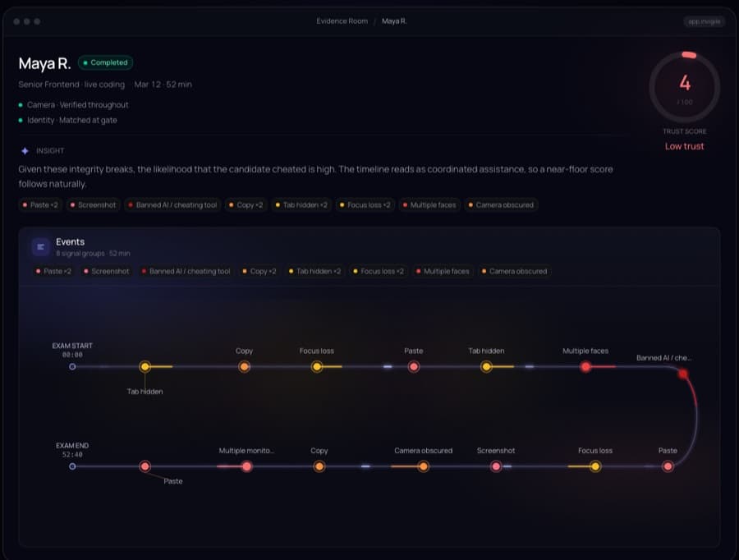
Task: Select the Camera obscured event marker
Action: pyautogui.click(x=423, y=466)
